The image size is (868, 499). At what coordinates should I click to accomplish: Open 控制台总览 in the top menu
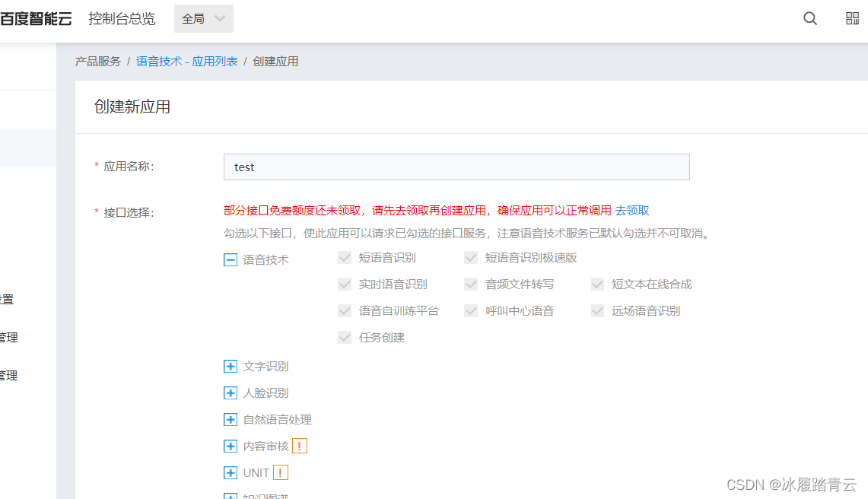[122, 18]
